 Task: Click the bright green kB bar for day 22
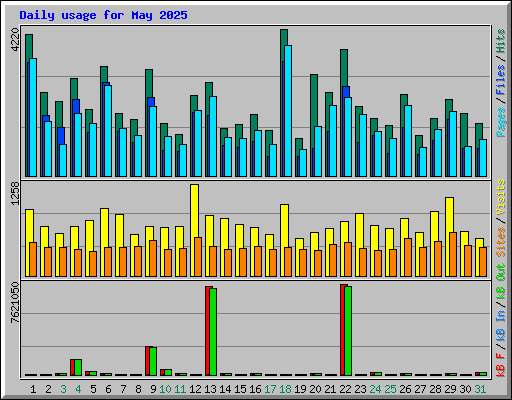pyautogui.click(x=348, y=331)
